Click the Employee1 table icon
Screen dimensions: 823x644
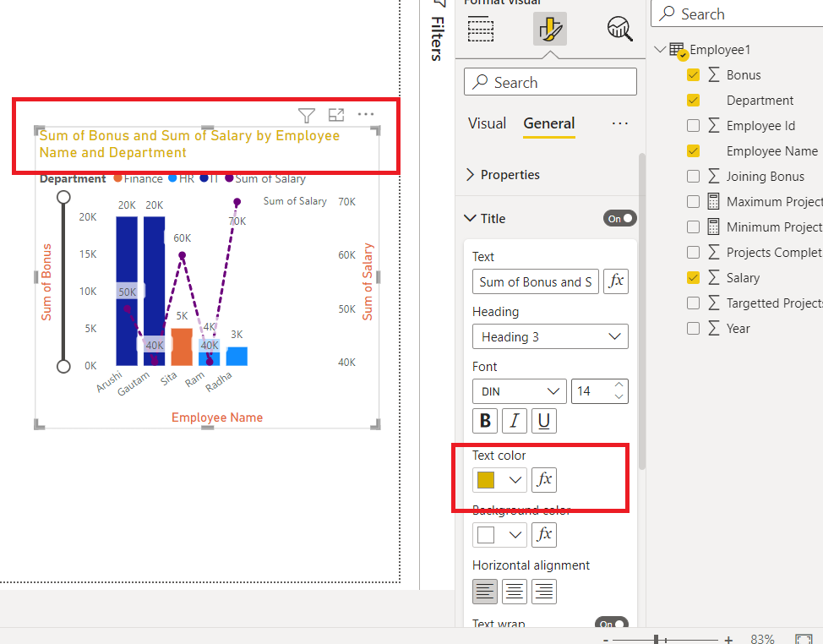pyautogui.click(x=678, y=51)
